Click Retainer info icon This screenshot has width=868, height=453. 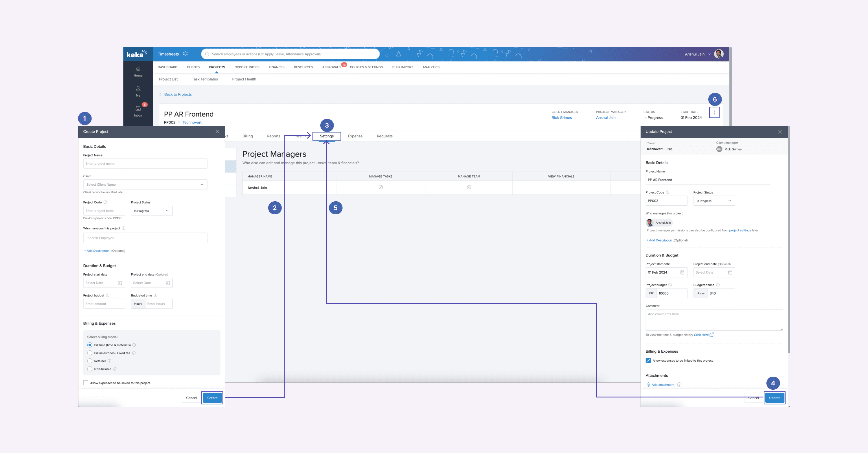[x=109, y=361]
